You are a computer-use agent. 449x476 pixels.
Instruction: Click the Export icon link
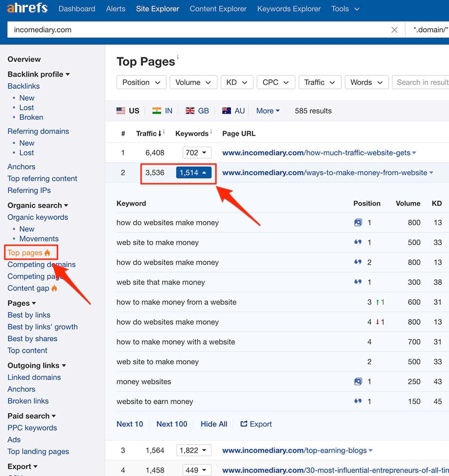point(256,424)
